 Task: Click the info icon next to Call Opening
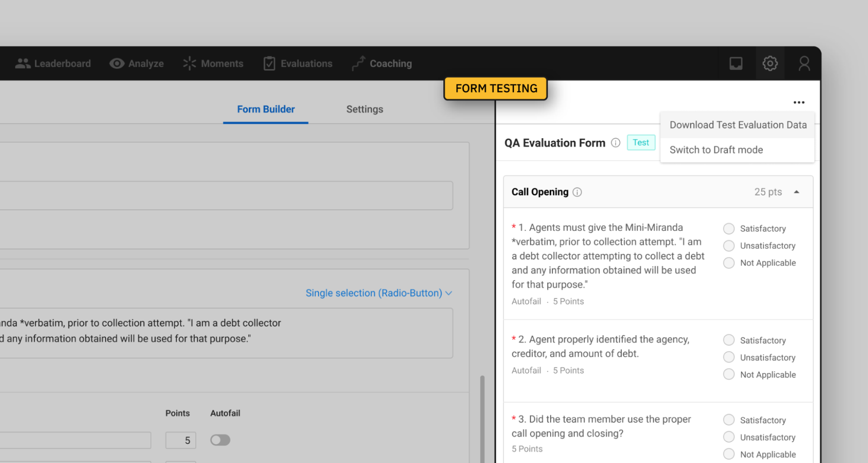coord(577,192)
